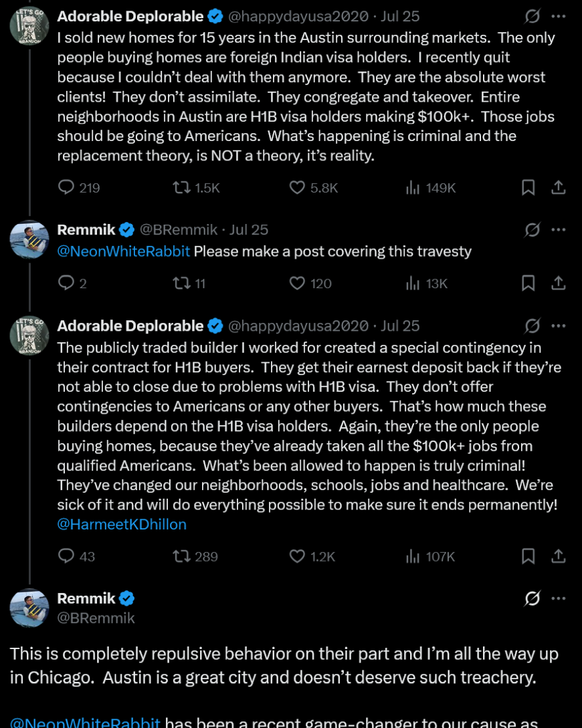Reply to Adorable Deplorable's first post
582x728 pixels.
click(x=66, y=187)
